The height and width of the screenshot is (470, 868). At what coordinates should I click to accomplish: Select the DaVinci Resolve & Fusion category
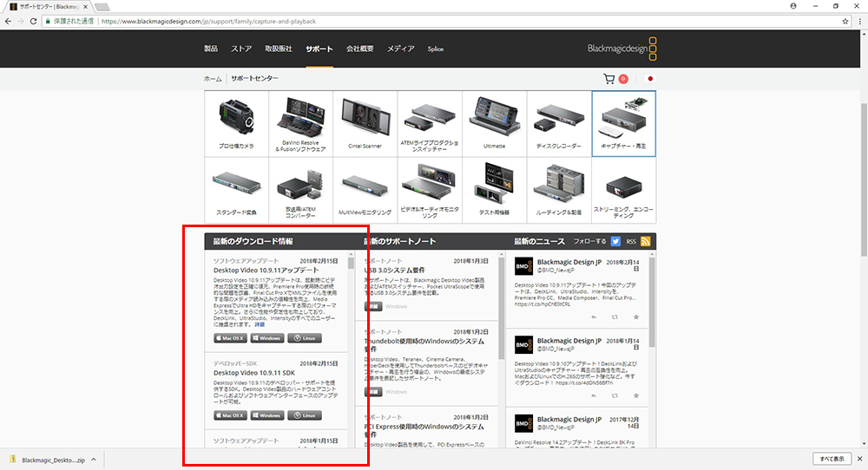(300, 124)
